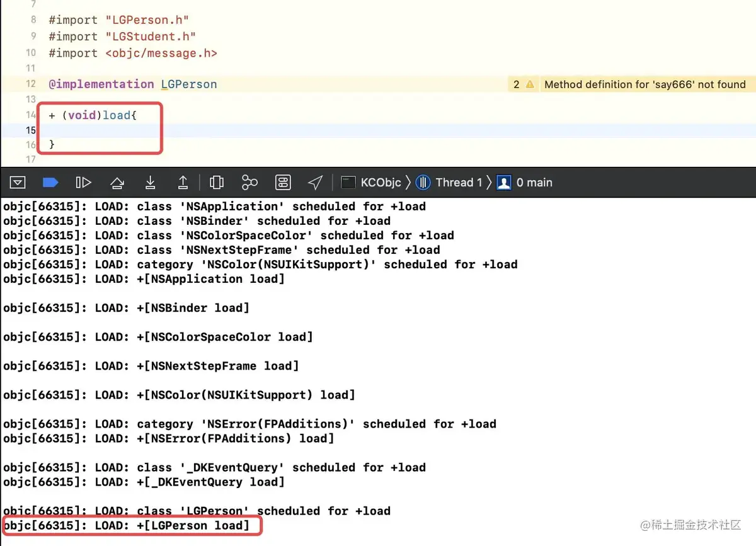Click console line class 'LGPerson' scheduled for +load
This screenshot has width=756, height=546.
pos(197,510)
